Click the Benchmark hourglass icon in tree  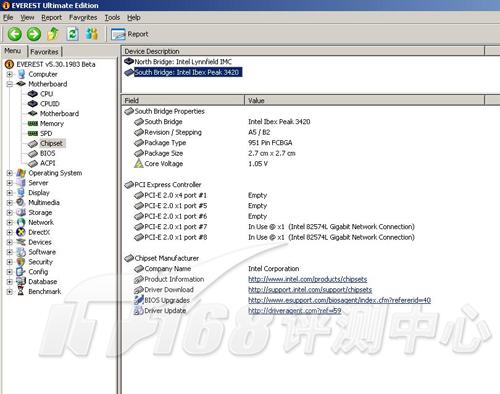pyautogui.click(x=21, y=292)
